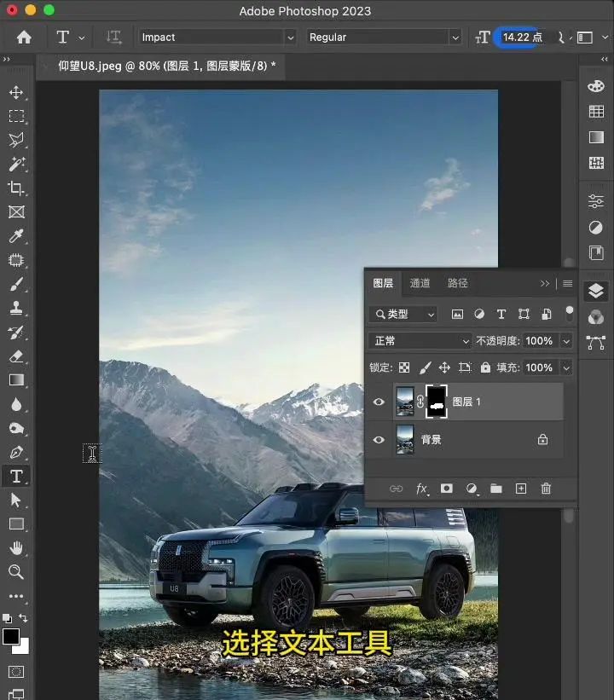Open the Paths panel dock icon
The height and width of the screenshot is (700, 614).
click(x=596, y=343)
